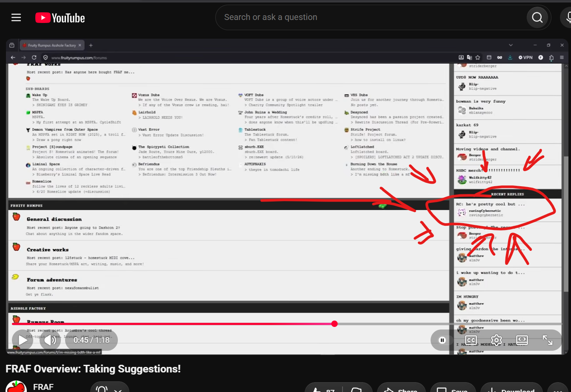Click the VHS Dubs sub-board title
The height and width of the screenshot is (392, 571).
coord(359,95)
